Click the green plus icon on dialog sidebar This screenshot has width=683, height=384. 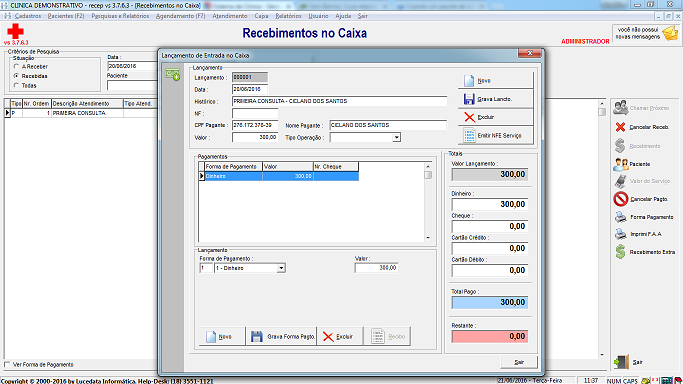173,74
